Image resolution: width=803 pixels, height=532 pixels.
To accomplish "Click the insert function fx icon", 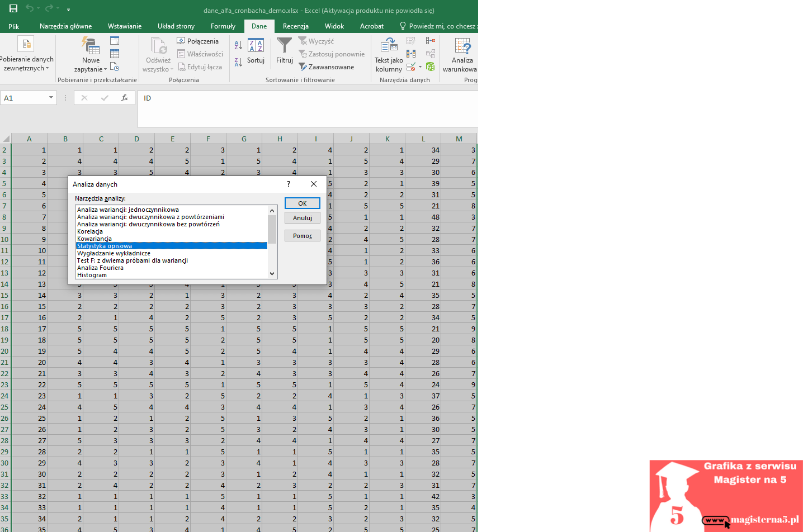I will (x=124, y=98).
